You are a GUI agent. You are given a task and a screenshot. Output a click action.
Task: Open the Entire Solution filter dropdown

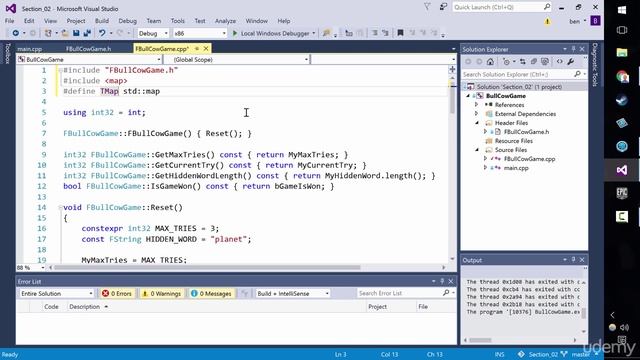[56, 293]
